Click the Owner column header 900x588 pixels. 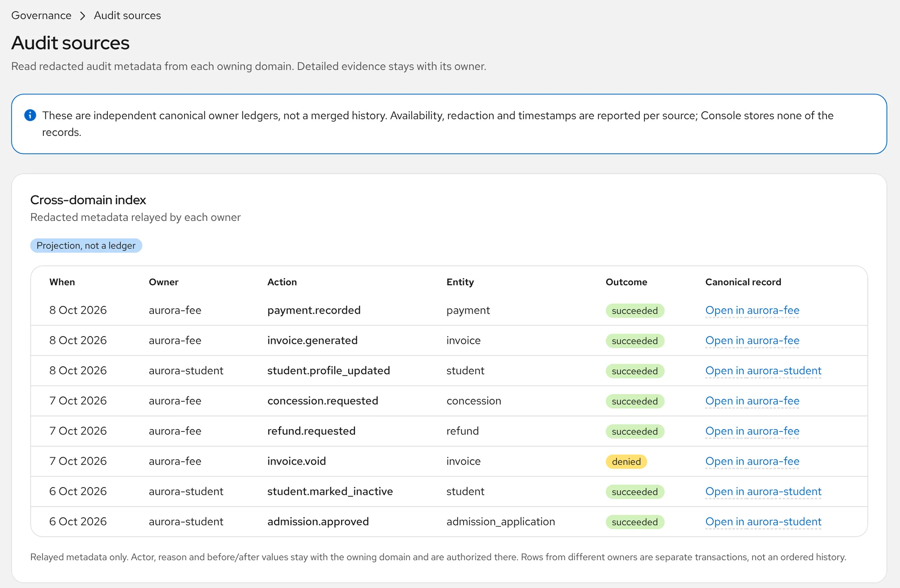click(x=163, y=282)
